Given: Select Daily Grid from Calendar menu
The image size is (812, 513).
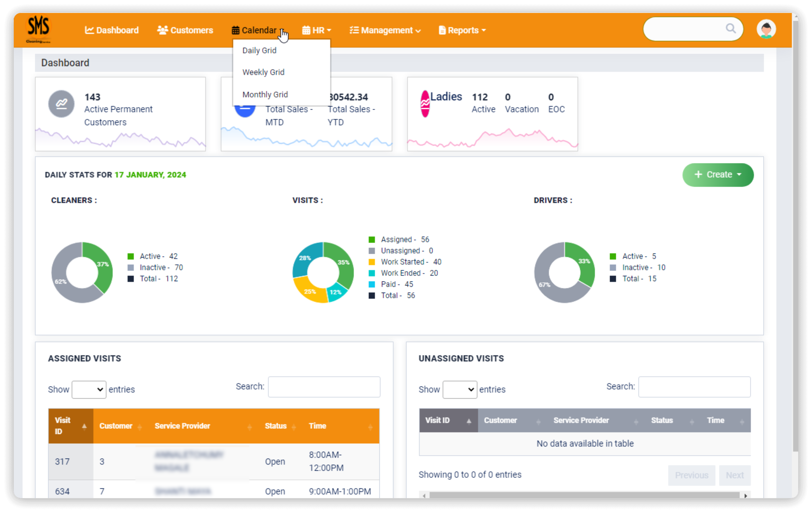Looking at the screenshot, I should click(260, 50).
